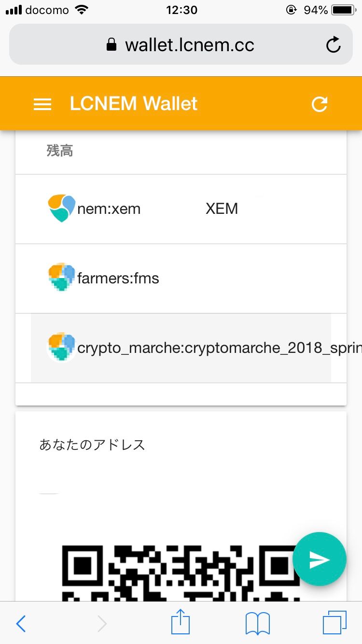Tap the 12:30 status bar clock
Screen dimensions: 362x644
coord(181,10)
